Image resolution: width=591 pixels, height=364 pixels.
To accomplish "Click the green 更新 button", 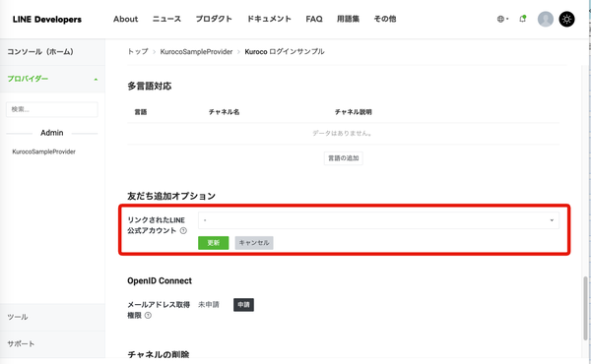I will click(x=214, y=243).
